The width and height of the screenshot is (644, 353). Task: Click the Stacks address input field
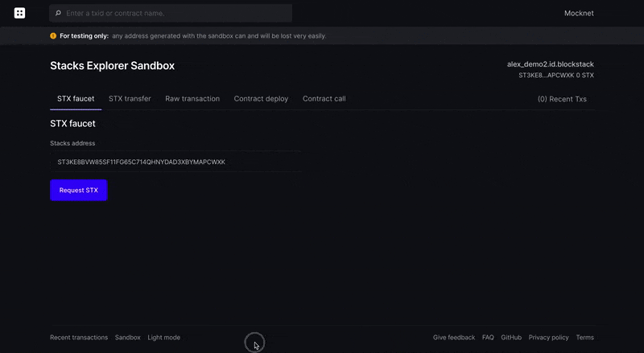point(175,162)
